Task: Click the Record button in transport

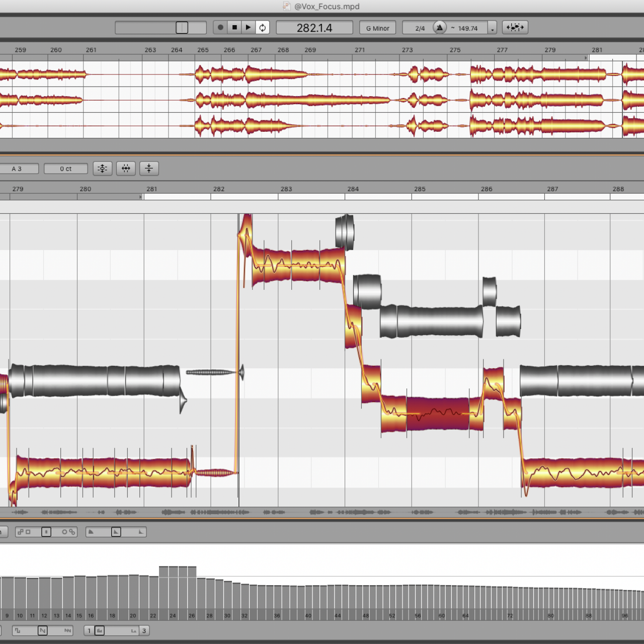Action: (x=220, y=27)
